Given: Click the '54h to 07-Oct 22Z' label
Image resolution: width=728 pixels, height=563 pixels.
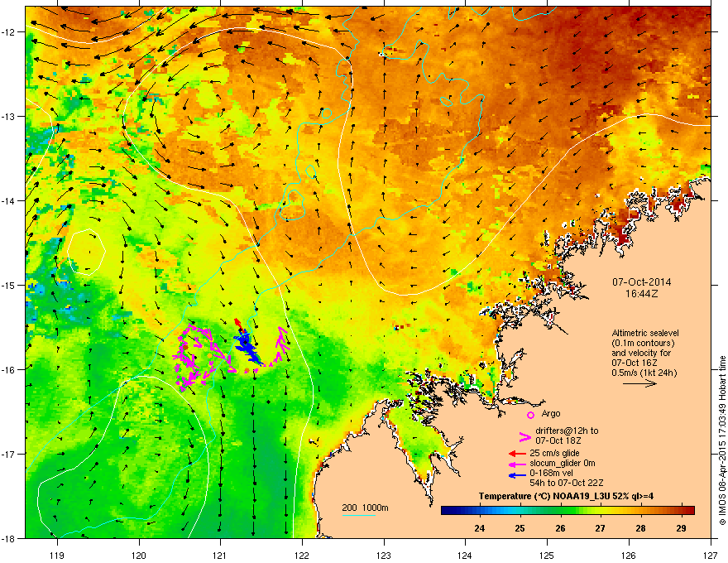Looking at the screenshot, I should click(x=567, y=483).
